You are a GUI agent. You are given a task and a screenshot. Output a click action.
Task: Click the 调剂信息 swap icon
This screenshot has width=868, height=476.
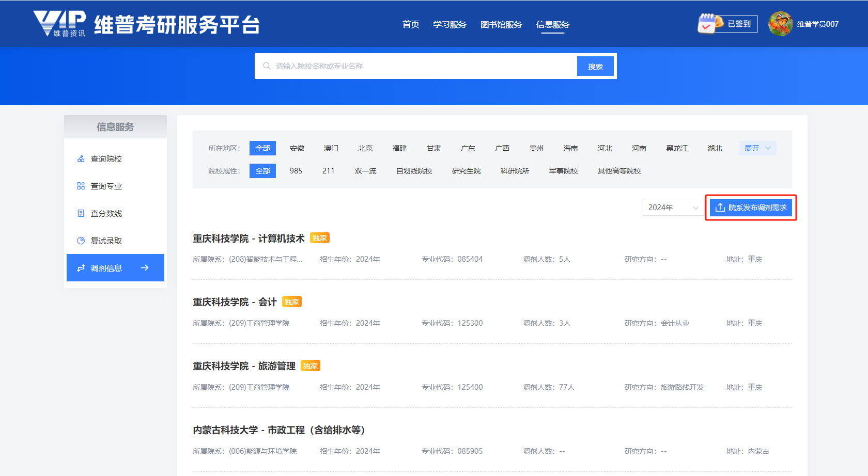(x=81, y=268)
